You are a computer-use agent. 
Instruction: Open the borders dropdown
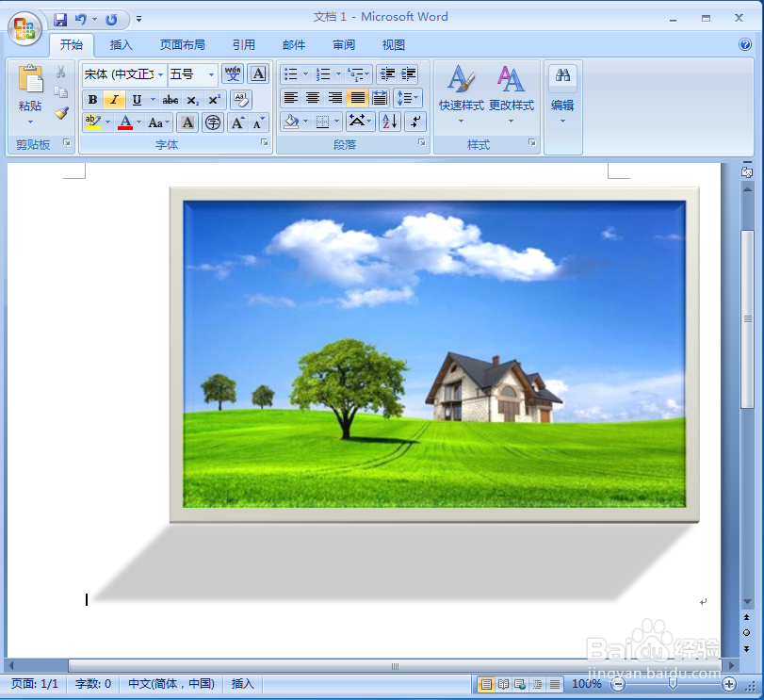[x=336, y=122]
